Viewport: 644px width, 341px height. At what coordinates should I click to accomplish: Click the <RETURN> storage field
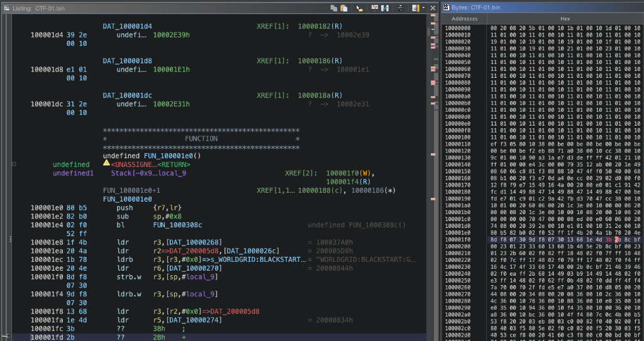(x=174, y=165)
